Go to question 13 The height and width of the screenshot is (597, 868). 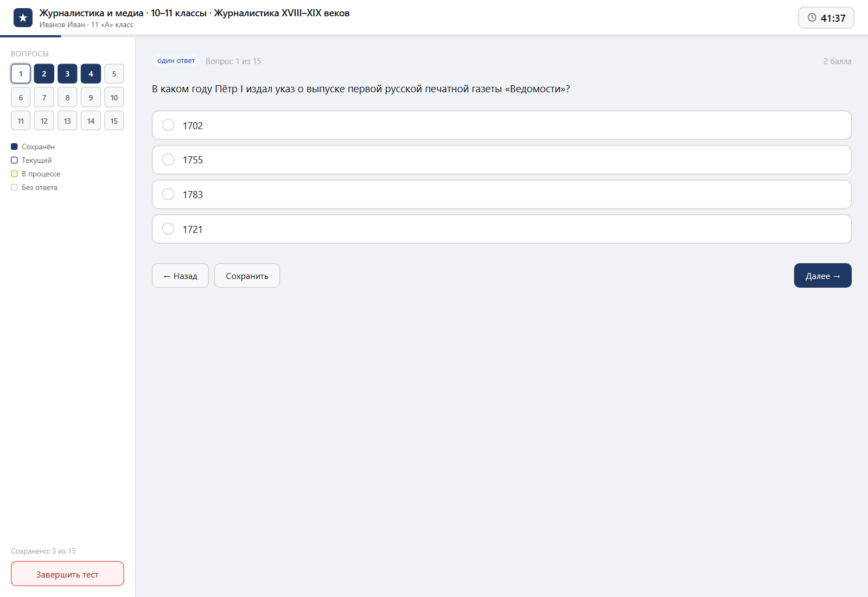(67, 121)
